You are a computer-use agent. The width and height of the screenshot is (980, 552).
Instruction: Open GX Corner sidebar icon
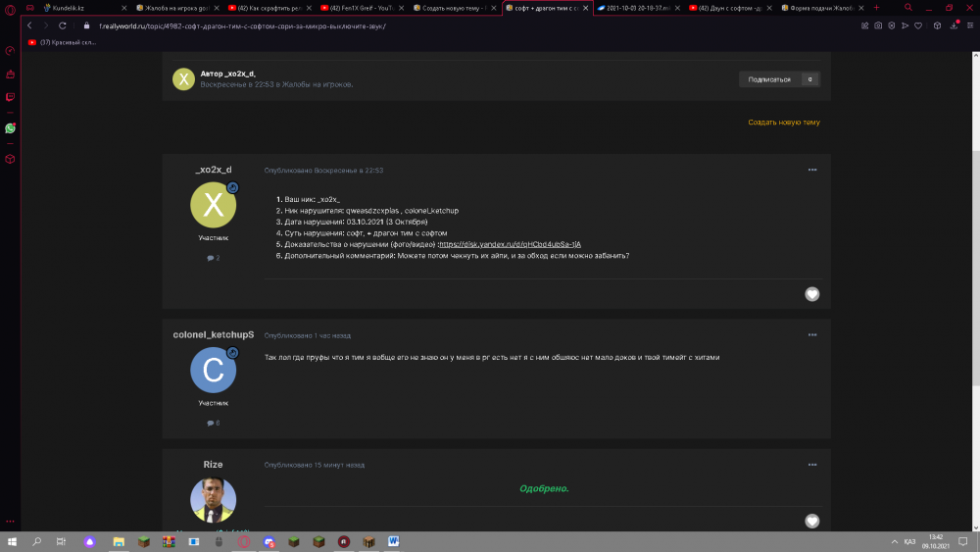[x=10, y=51]
